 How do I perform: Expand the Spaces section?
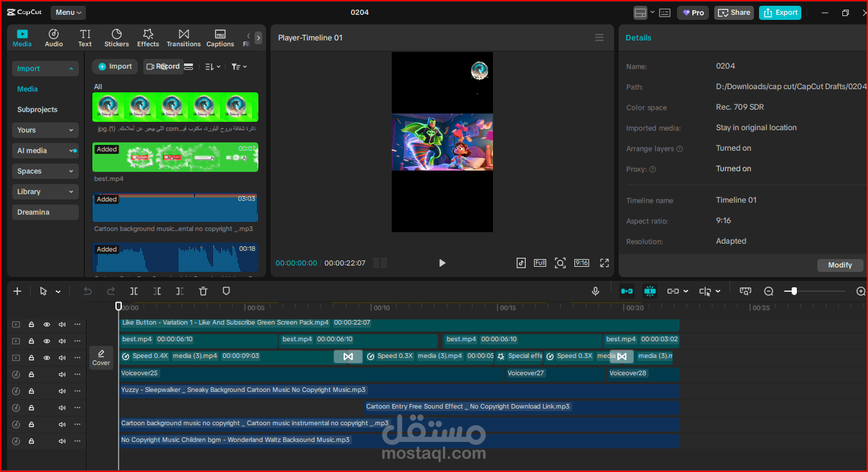click(46, 171)
